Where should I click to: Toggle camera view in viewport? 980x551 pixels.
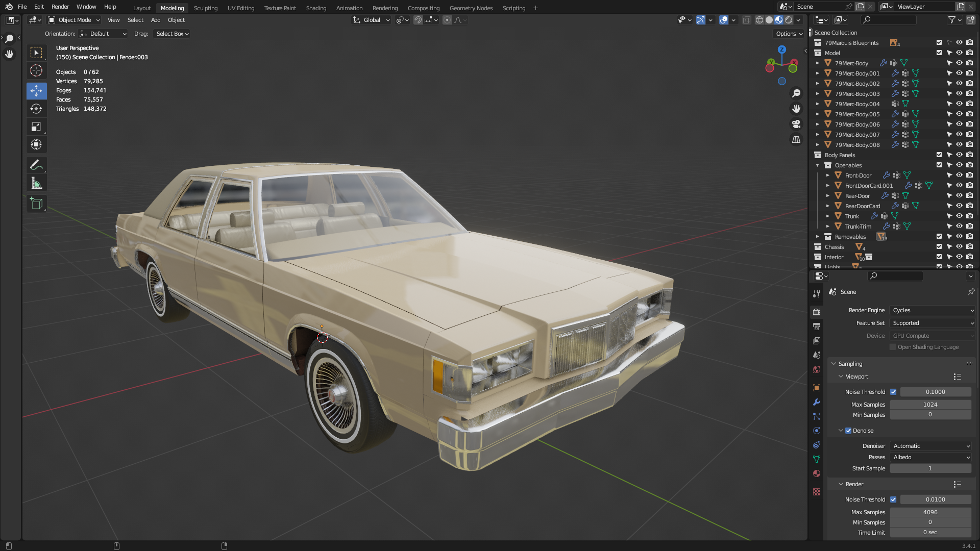pos(796,124)
